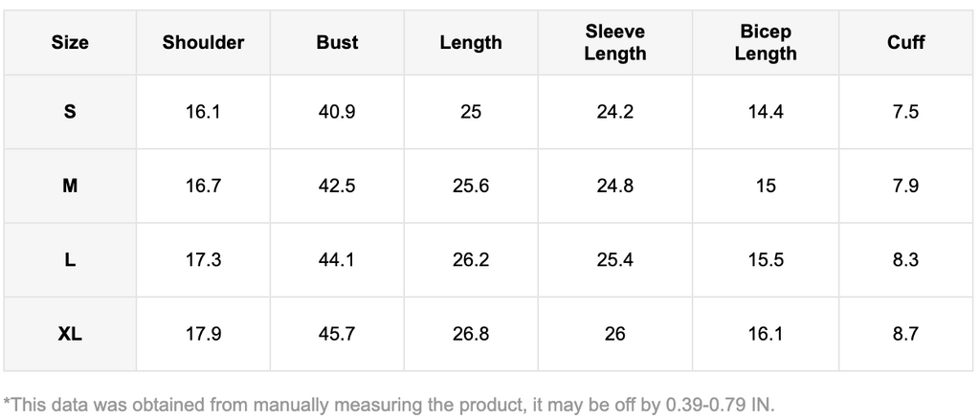
Task: Click the 26.2 length cell
Action: click(x=471, y=259)
